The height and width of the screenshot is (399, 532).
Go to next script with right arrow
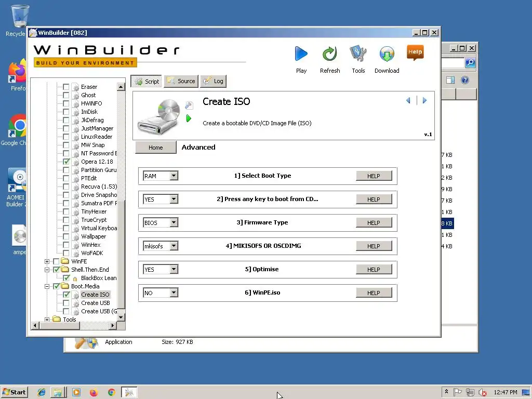tap(424, 100)
